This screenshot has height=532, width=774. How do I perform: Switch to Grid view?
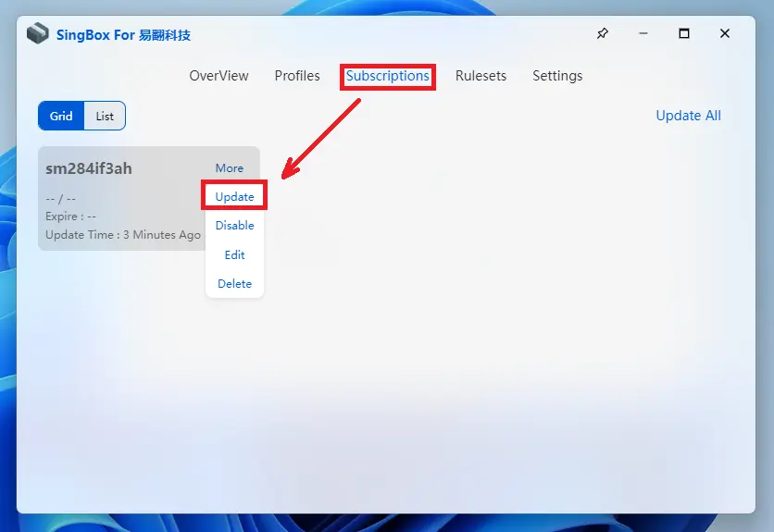coord(61,116)
